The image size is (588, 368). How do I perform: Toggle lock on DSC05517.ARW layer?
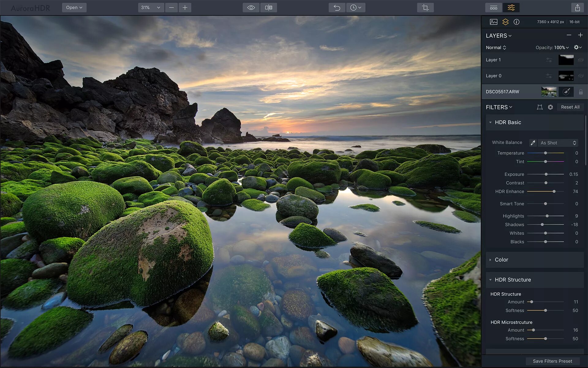coord(580,92)
